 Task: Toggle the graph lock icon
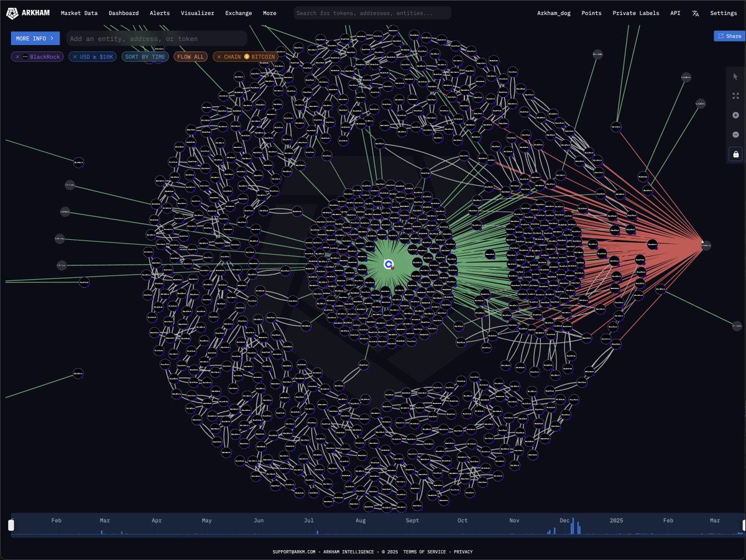coord(736,154)
